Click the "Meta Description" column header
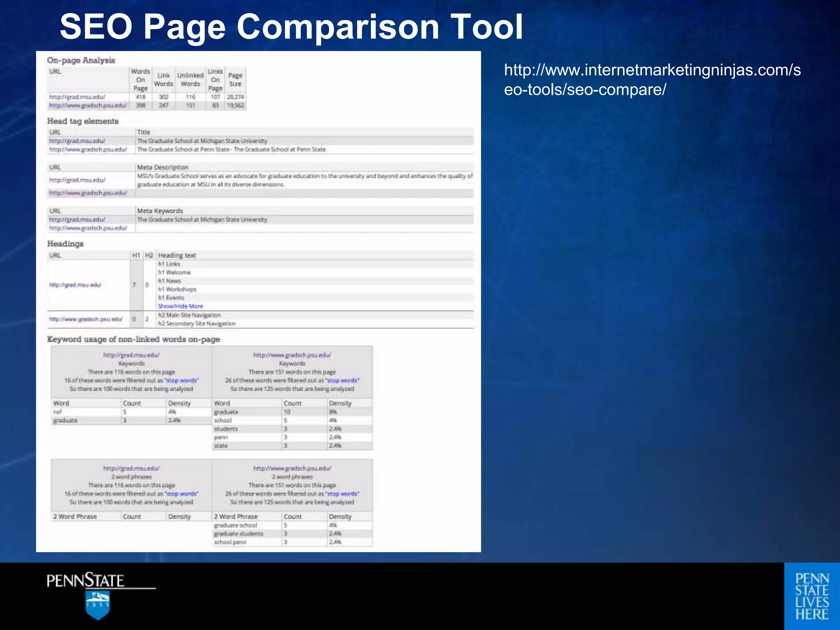840x630 pixels. 162,167
